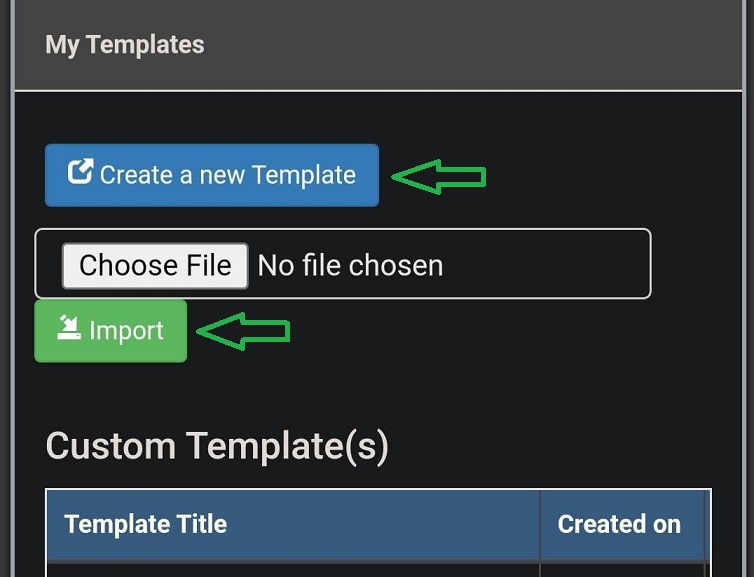This screenshot has height=577, width=754.
Task: Select first cell under Created on
Action: click(x=622, y=569)
